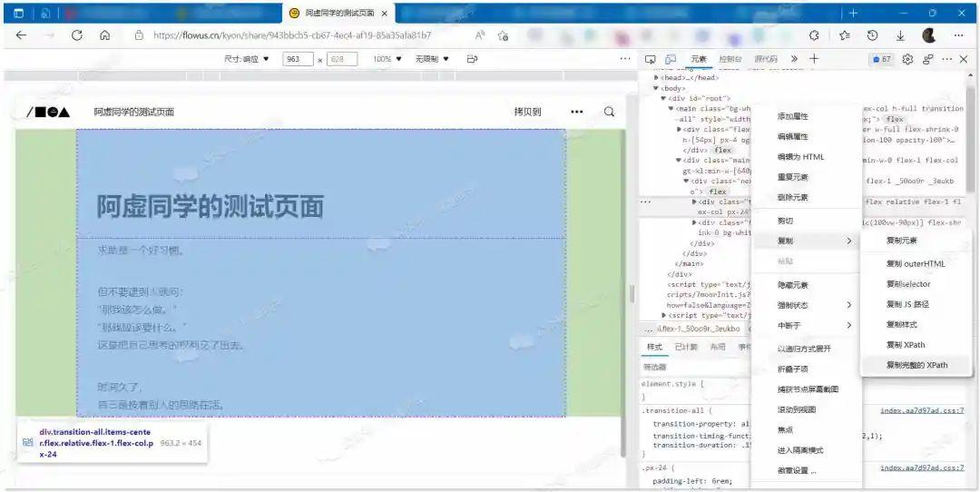980x492 pixels.
Task: Open the 无限制 throttling dropdown
Action: (x=432, y=59)
